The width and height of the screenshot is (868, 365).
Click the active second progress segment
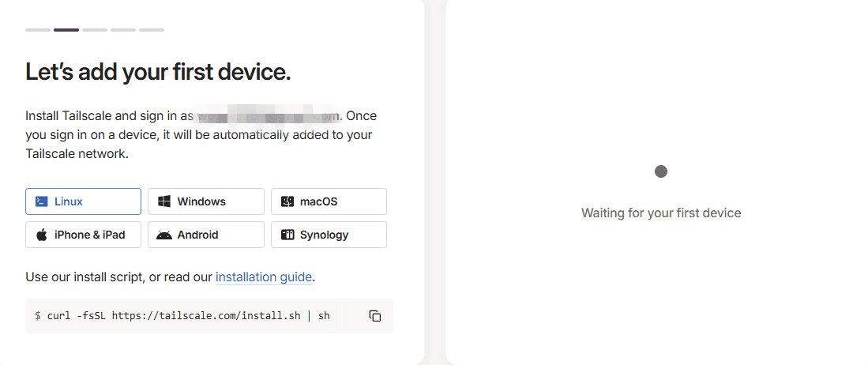point(66,30)
